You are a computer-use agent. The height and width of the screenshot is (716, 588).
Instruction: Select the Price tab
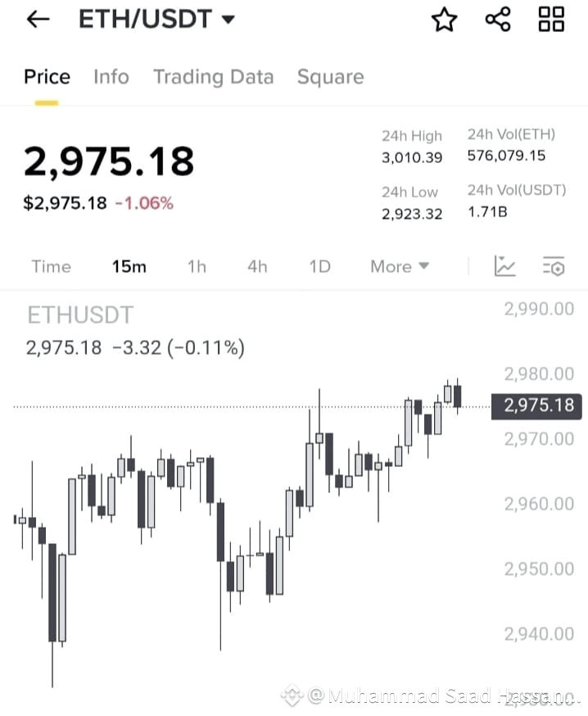tap(47, 77)
